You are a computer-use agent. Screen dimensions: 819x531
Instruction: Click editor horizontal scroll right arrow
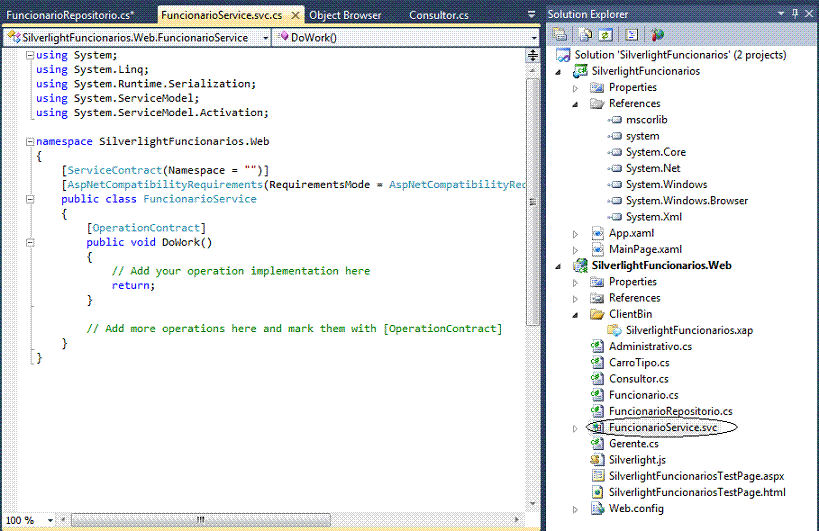pyautogui.click(x=517, y=520)
